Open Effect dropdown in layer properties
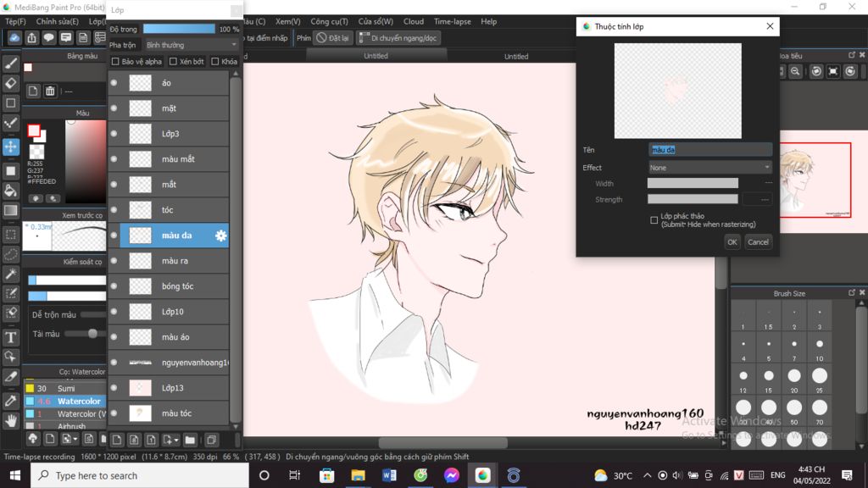Image resolution: width=868 pixels, height=488 pixels. (x=709, y=168)
